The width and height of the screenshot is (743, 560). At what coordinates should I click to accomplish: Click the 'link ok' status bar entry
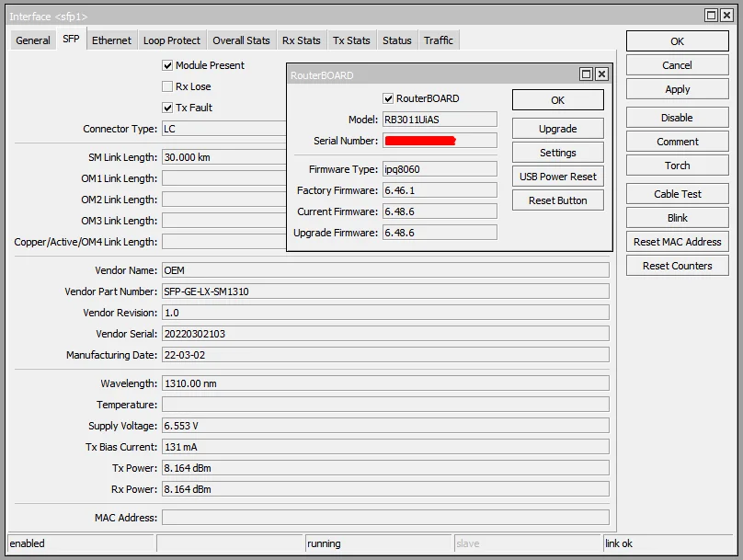click(669, 543)
